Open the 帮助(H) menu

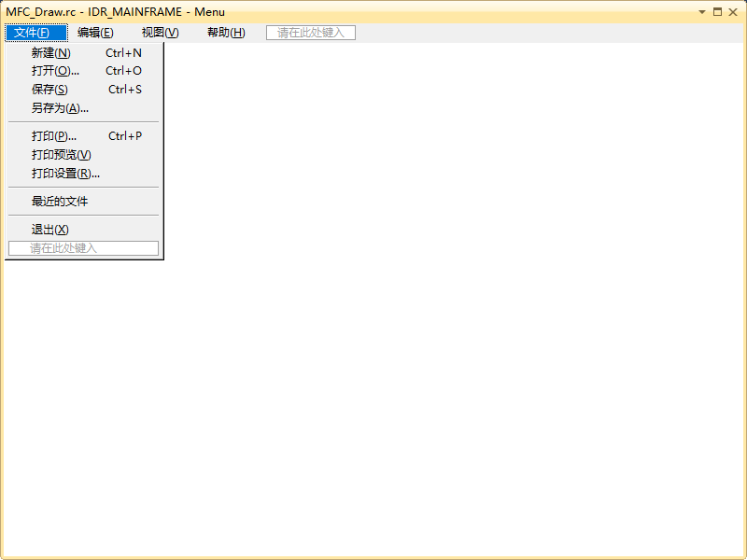click(x=224, y=32)
